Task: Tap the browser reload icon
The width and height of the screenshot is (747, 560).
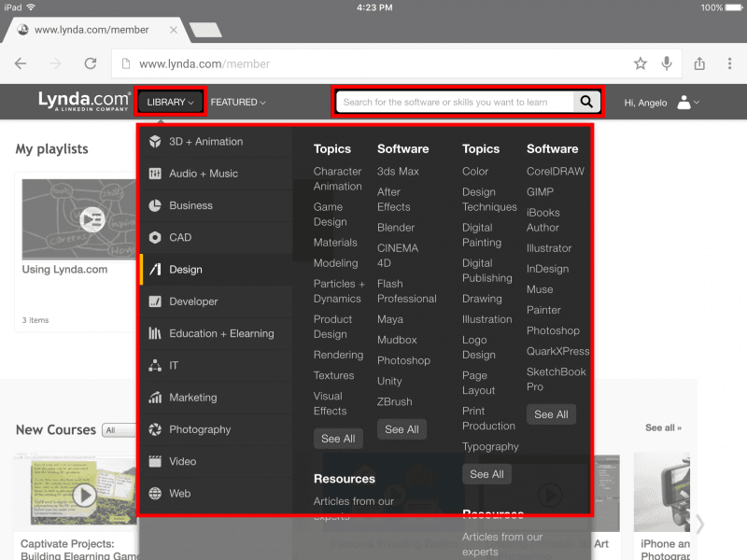Action: 91,63
